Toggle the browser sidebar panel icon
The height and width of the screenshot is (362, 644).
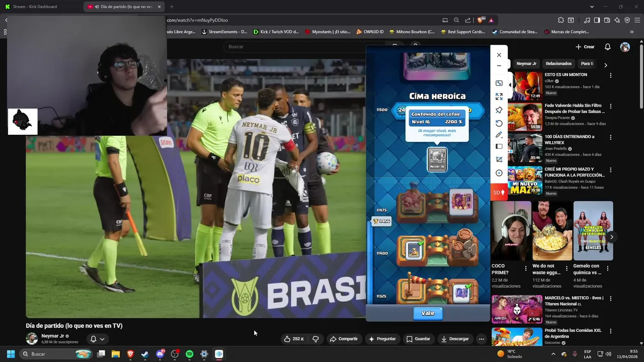(x=597, y=20)
